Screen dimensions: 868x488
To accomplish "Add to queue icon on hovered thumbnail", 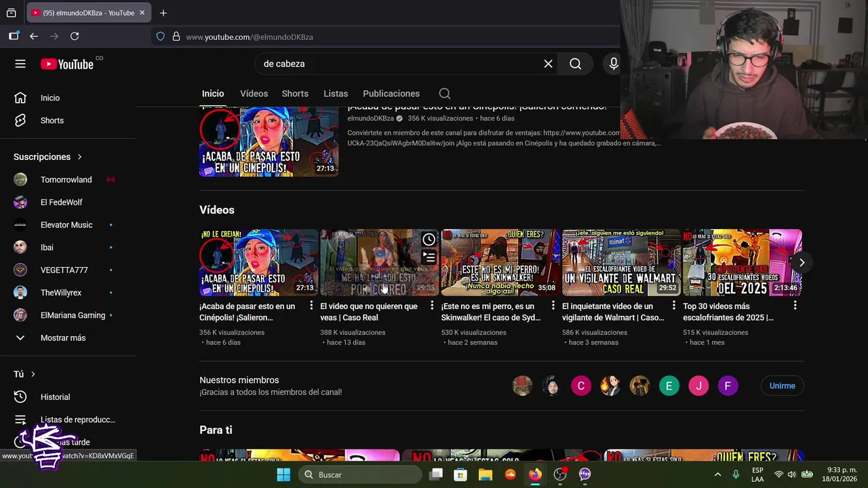I will [429, 257].
